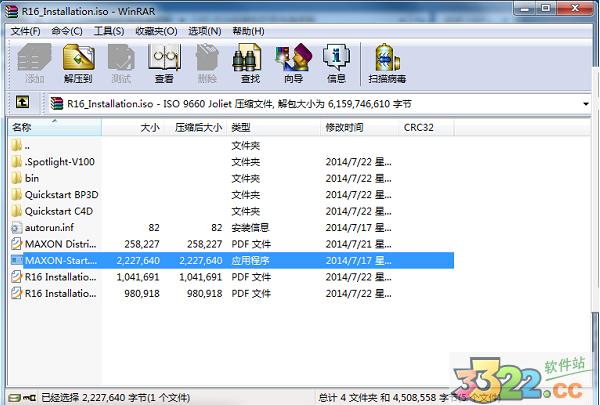Image resolution: width=600 pixels, height=405 pixels.
Task: Click the .Spotlight-V100 folder icon
Action: pos(16,162)
